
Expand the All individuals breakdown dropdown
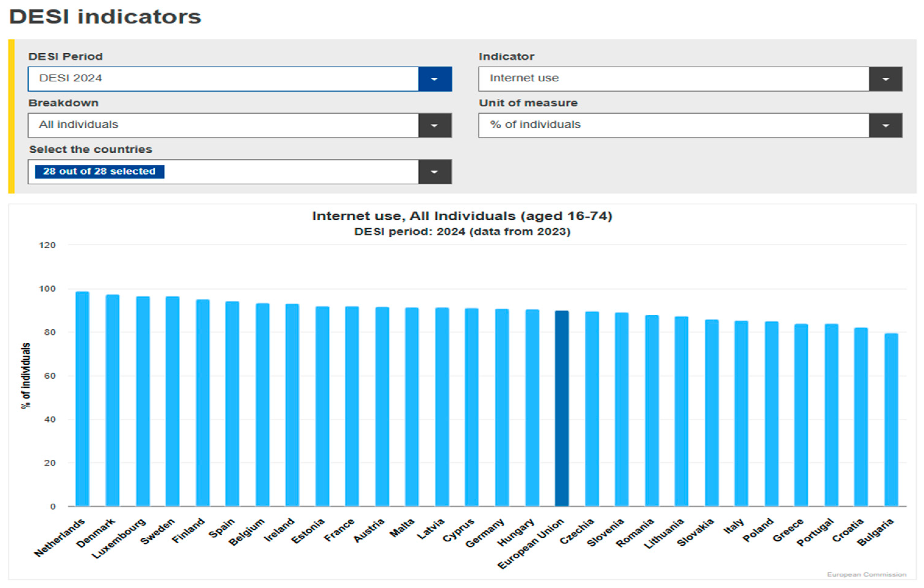pyautogui.click(x=223, y=126)
